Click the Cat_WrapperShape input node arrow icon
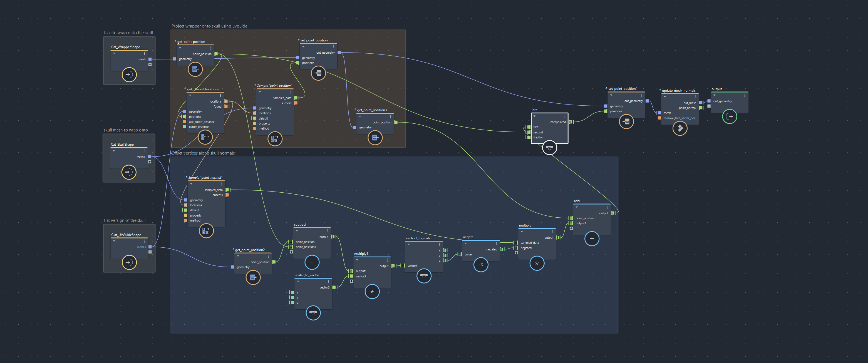This screenshot has width=868, height=363. point(129,74)
